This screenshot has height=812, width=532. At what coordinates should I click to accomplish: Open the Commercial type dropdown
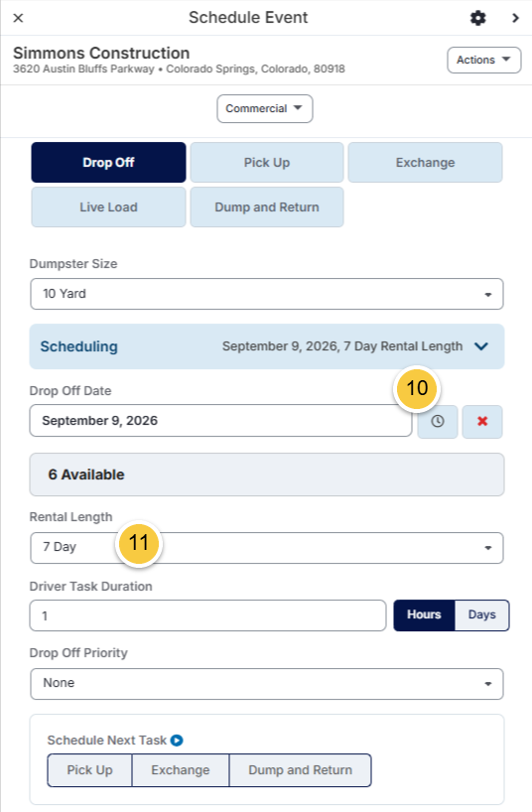[x=265, y=109]
